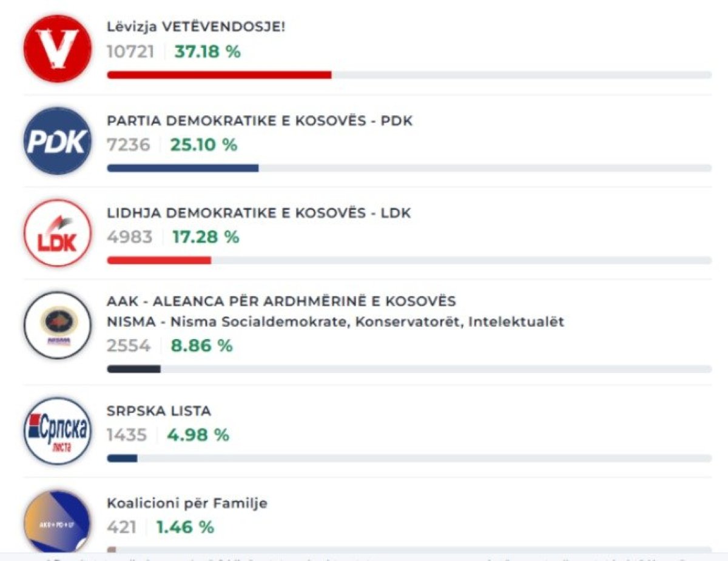
Task: Click the Vetëvendosje red V logo
Action: point(58,49)
